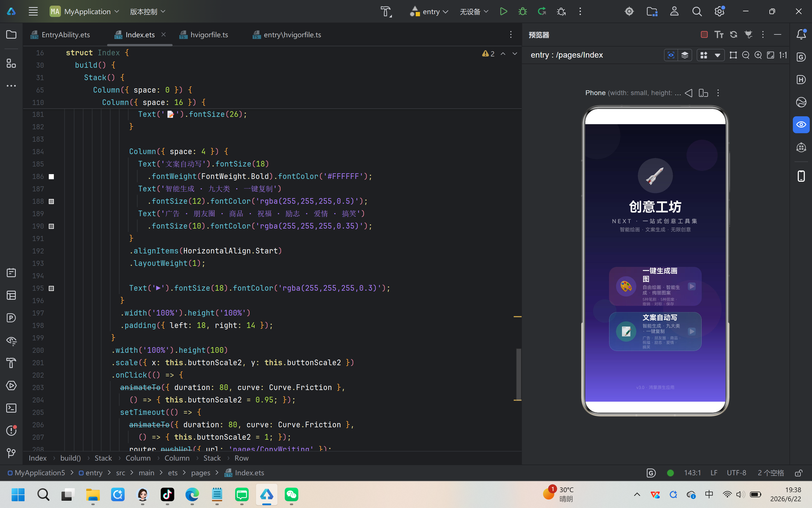The height and width of the screenshot is (508, 812).
Task: Stop the previewer with red square
Action: coord(704,35)
